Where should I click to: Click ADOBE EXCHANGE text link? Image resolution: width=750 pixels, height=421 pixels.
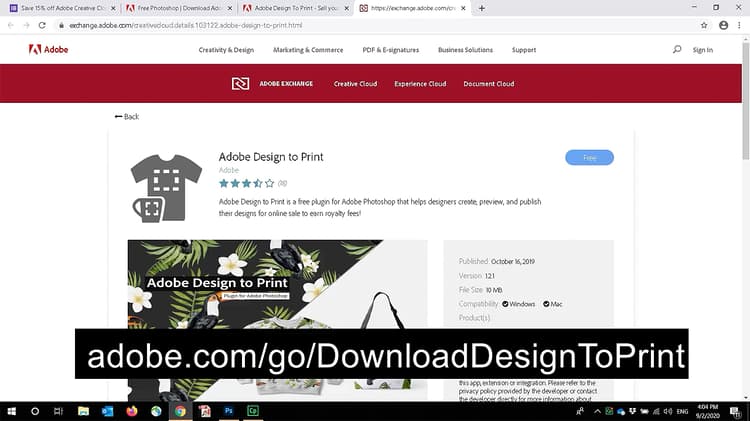286,84
